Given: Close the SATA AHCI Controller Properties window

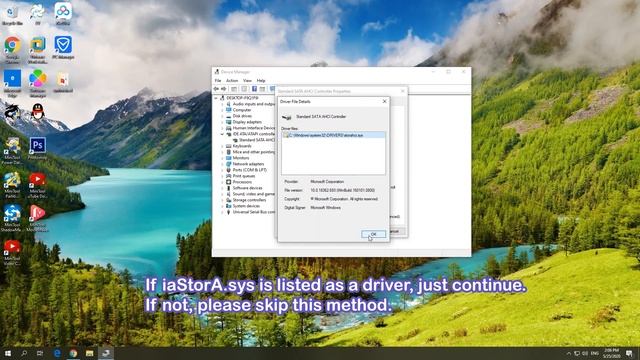Looking at the screenshot, I should (x=402, y=91).
